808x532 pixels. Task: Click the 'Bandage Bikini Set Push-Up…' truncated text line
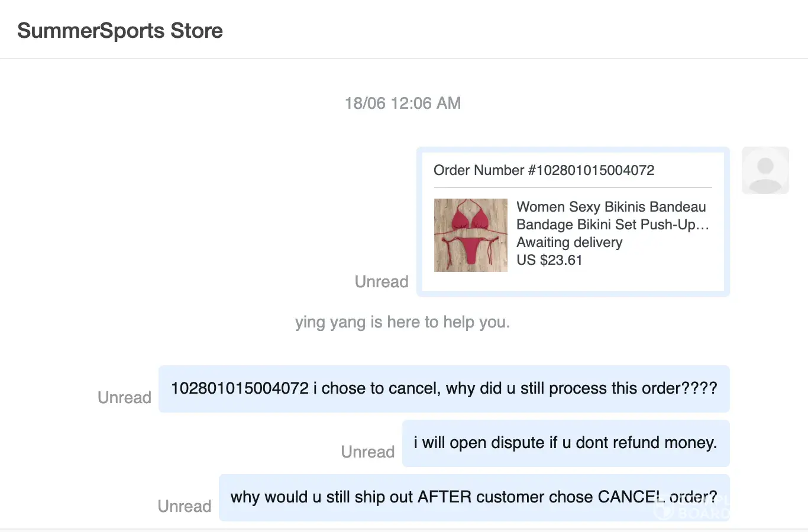(x=612, y=225)
